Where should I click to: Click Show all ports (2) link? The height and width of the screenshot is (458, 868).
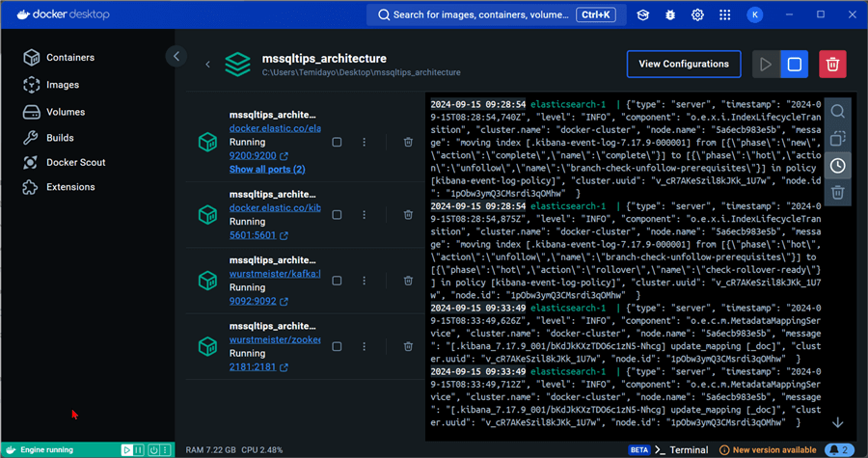point(267,170)
